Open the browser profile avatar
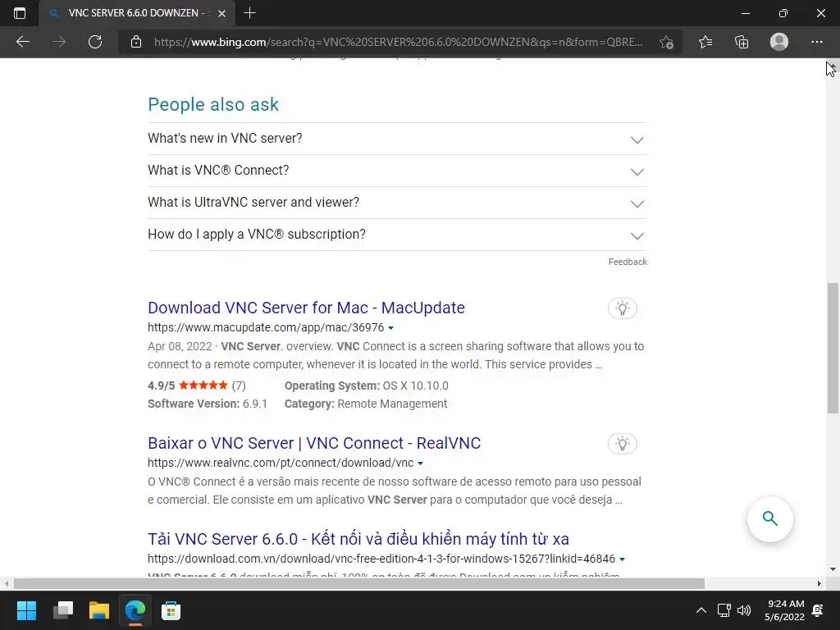This screenshot has width=840, height=630. (x=779, y=42)
